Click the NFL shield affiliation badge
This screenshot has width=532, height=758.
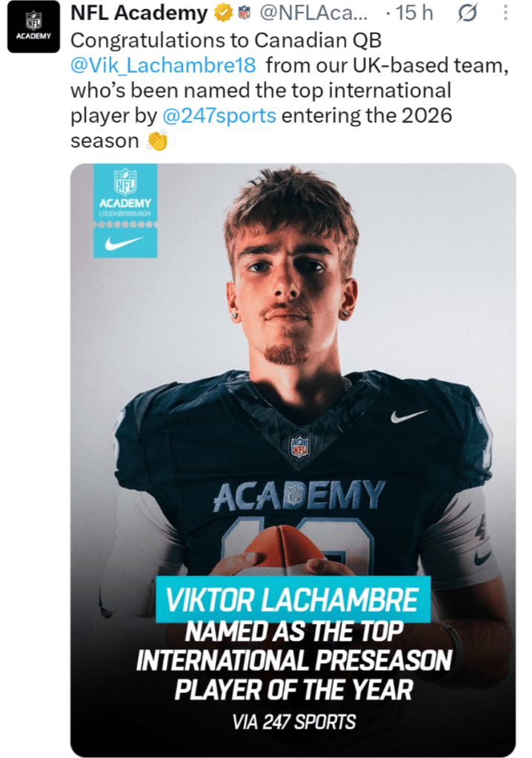click(x=245, y=13)
